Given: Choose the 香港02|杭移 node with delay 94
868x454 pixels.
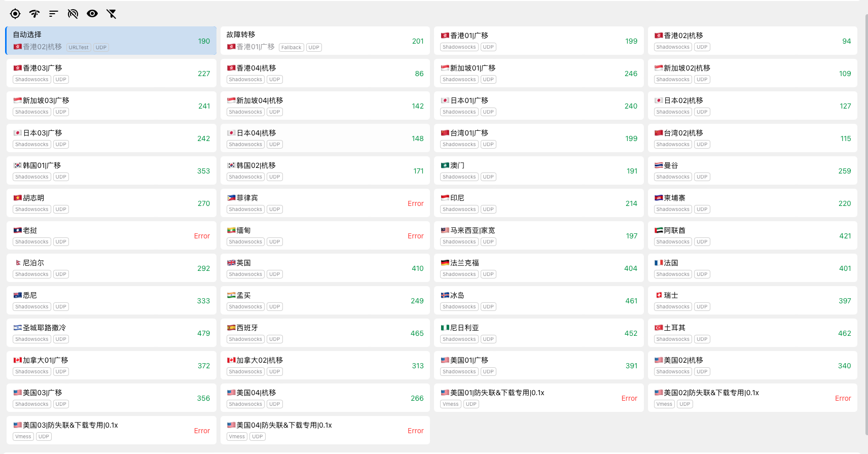Looking at the screenshot, I should 752,41.
